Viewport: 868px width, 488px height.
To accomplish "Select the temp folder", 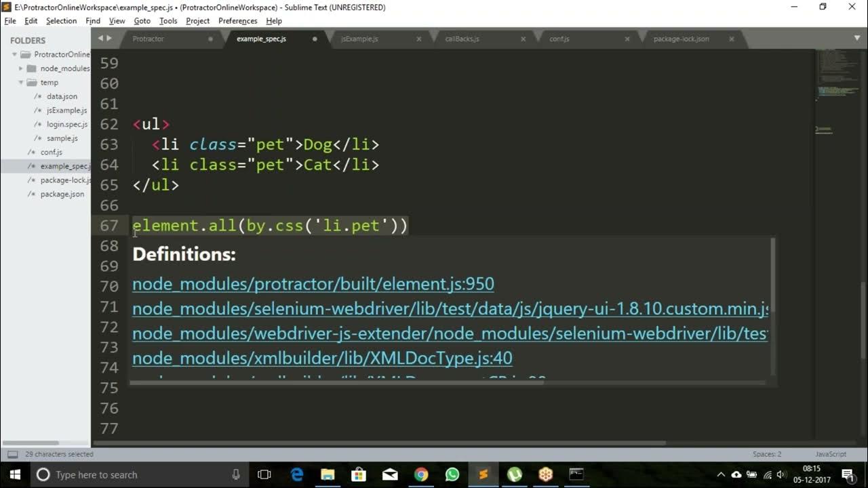I will 50,83.
